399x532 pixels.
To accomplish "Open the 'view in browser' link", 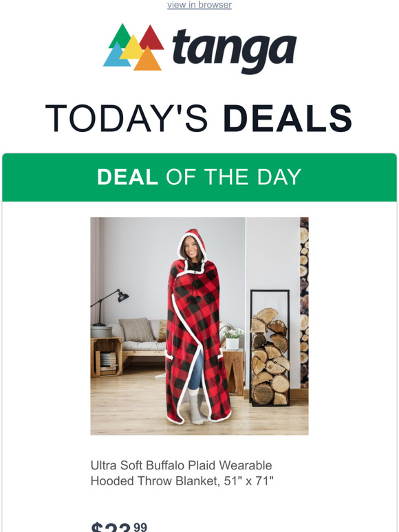I will pos(199,5).
